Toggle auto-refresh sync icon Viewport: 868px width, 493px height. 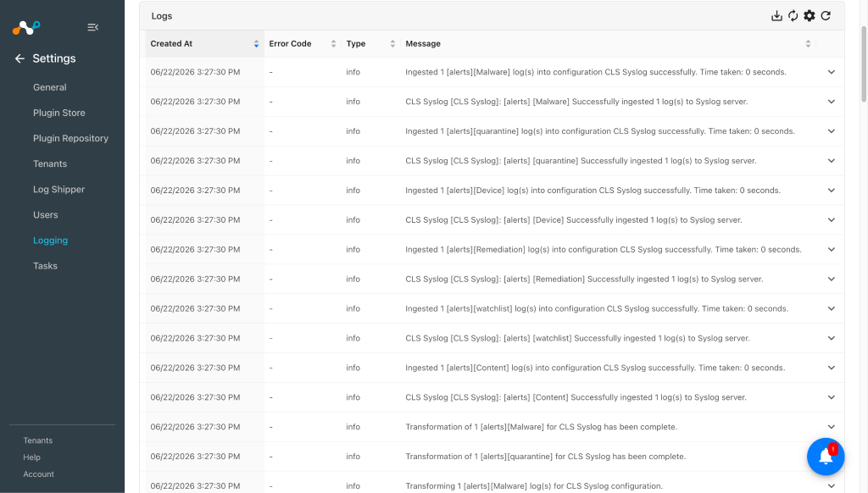pos(793,16)
